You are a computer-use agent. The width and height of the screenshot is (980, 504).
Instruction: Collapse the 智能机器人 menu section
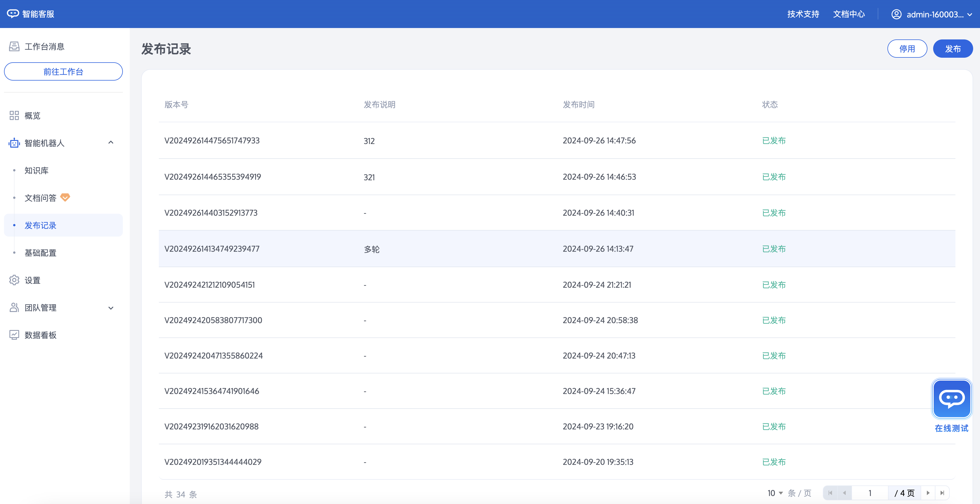(111, 143)
